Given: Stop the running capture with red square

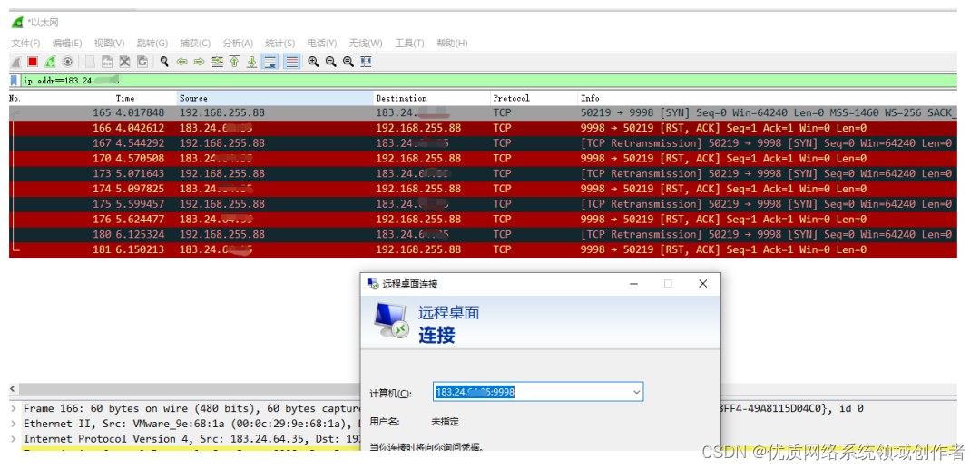Looking at the screenshot, I should (33, 62).
